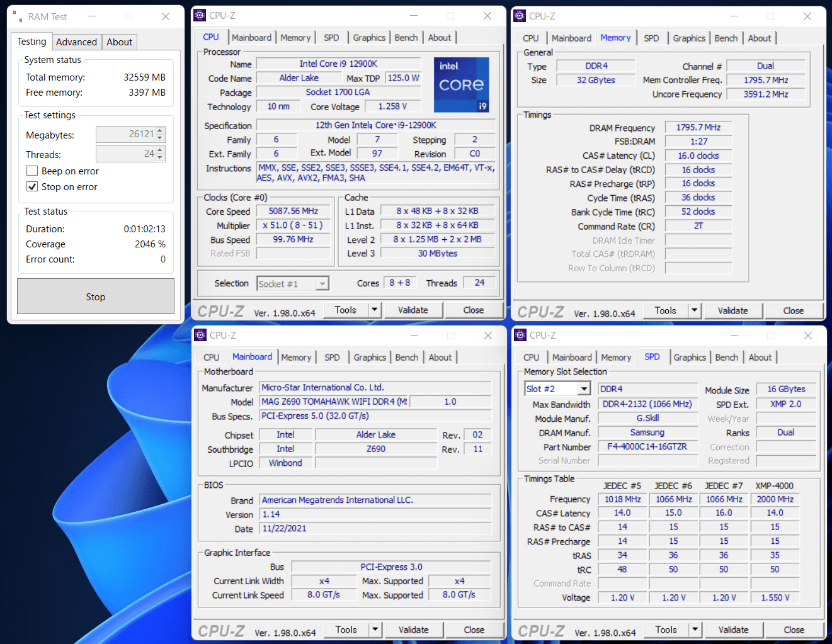The height and width of the screenshot is (644, 832).
Task: Click the Uncore Frequency value 3591.2 MHz
Action: coord(766,94)
